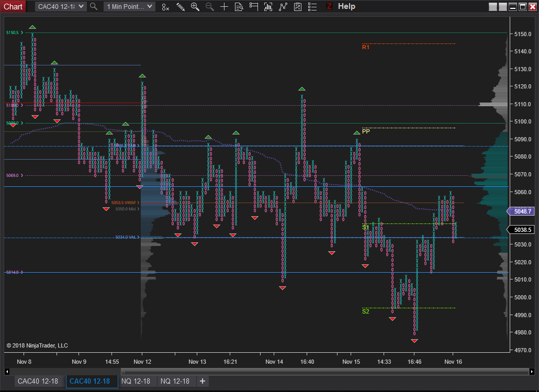Open the Data Series bars icon
The width and height of the screenshot is (539, 392).
click(x=268, y=7)
